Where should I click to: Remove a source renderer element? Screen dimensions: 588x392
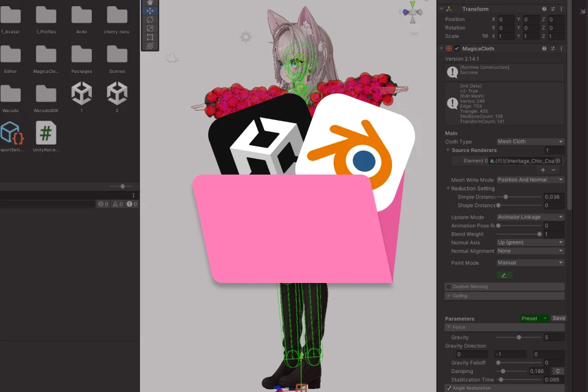[554, 170]
